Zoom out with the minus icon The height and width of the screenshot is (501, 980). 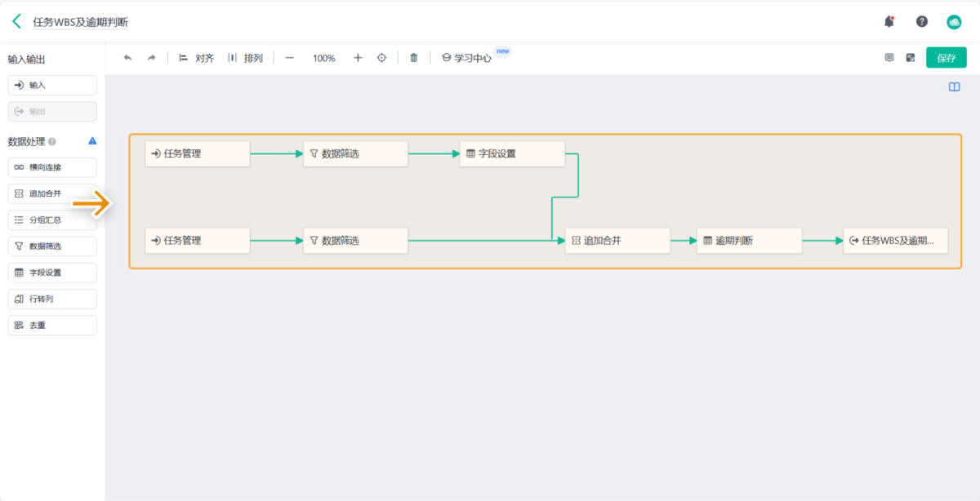click(x=289, y=58)
